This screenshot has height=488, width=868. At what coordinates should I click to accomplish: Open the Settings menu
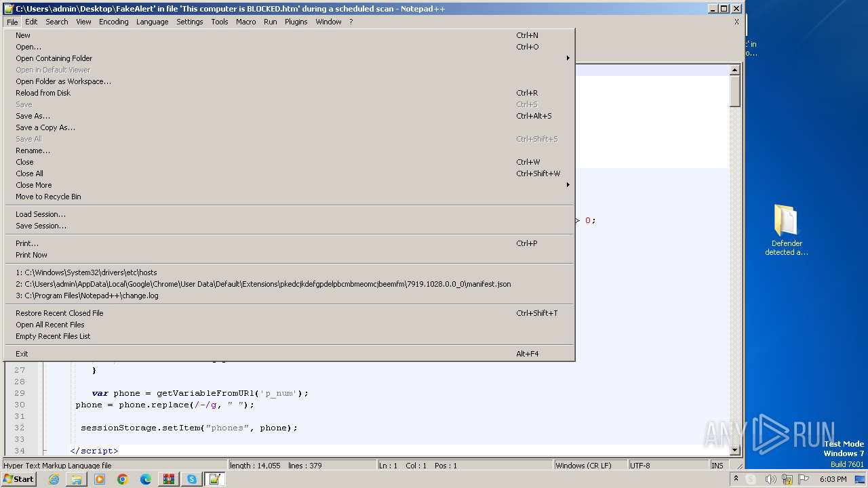pos(190,22)
